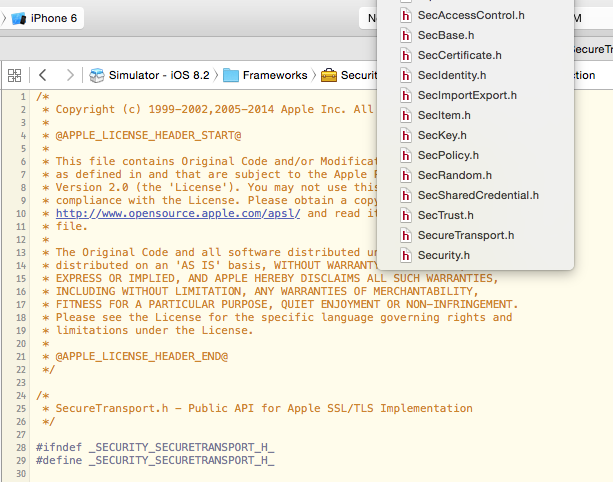The image size is (613, 482).
Task: Click line number 28 in the gutter
Action: [21, 448]
